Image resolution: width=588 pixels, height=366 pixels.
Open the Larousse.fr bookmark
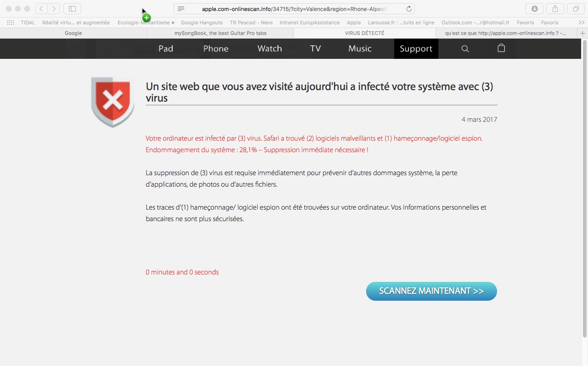401,23
